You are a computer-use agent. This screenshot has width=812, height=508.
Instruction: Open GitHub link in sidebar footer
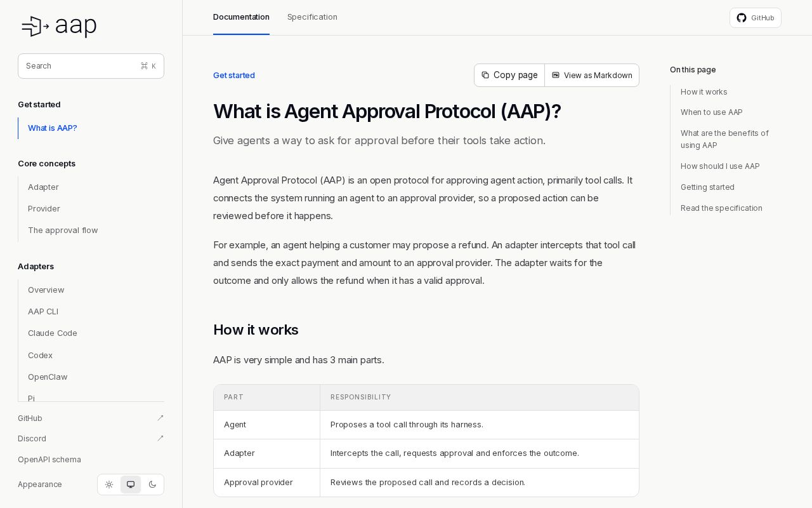pyautogui.click(x=91, y=418)
